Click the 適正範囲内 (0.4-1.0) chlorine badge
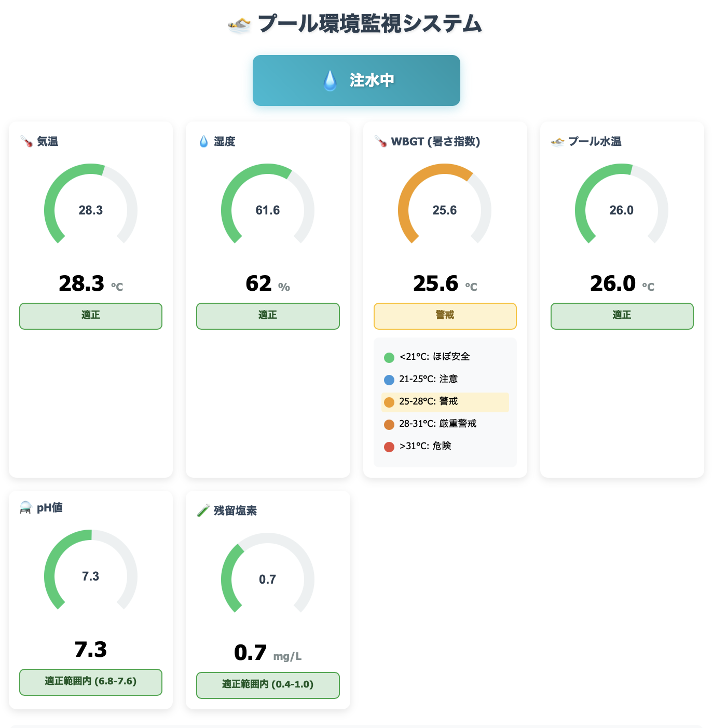This screenshot has height=728, width=713. tap(268, 685)
